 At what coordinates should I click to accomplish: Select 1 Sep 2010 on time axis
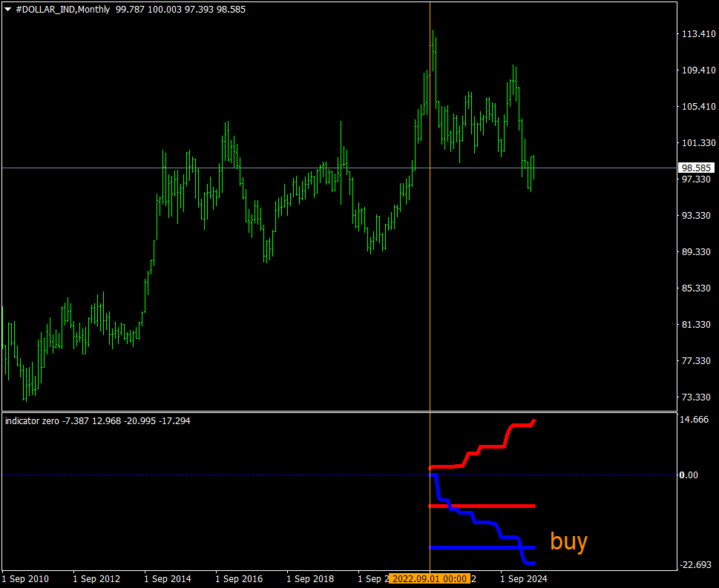pos(26,578)
